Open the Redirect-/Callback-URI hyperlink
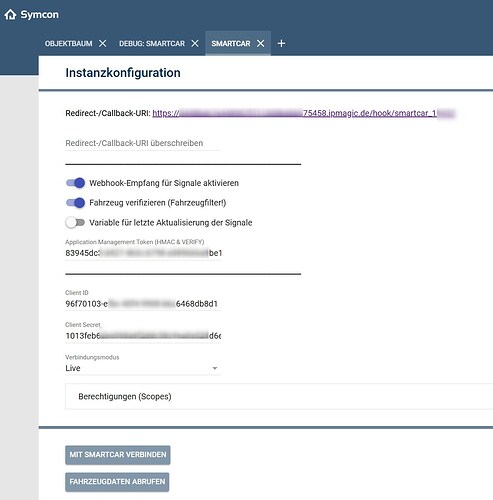The height and width of the screenshot is (500, 493). point(304,114)
